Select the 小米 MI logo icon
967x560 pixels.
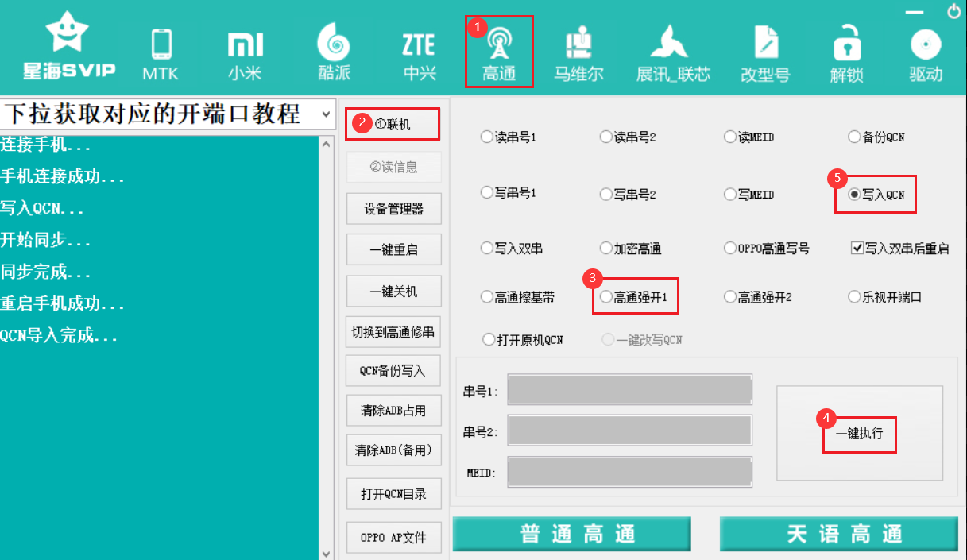pyautogui.click(x=245, y=55)
